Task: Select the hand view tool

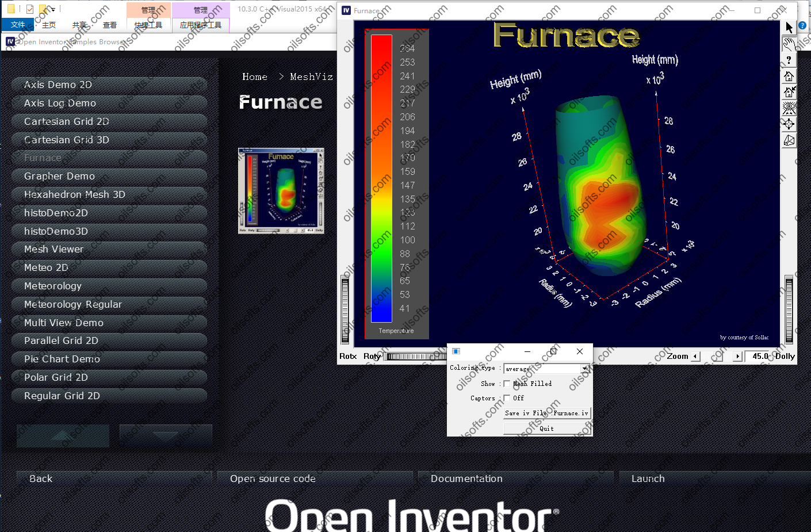Action: [x=789, y=44]
